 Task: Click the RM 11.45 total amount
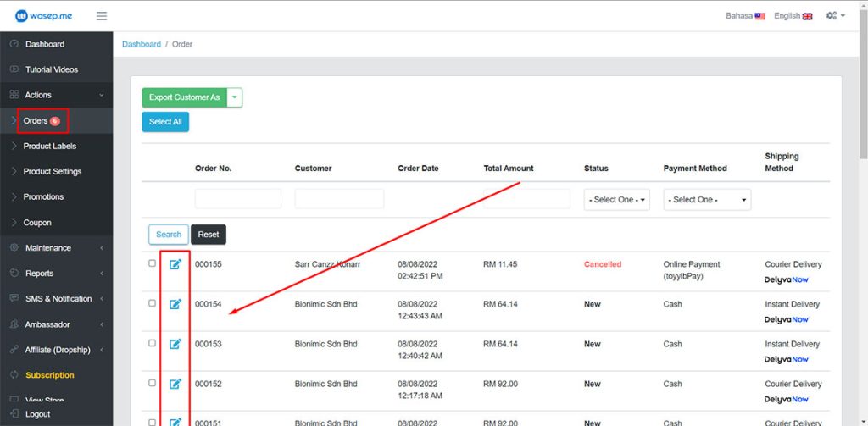click(x=500, y=264)
